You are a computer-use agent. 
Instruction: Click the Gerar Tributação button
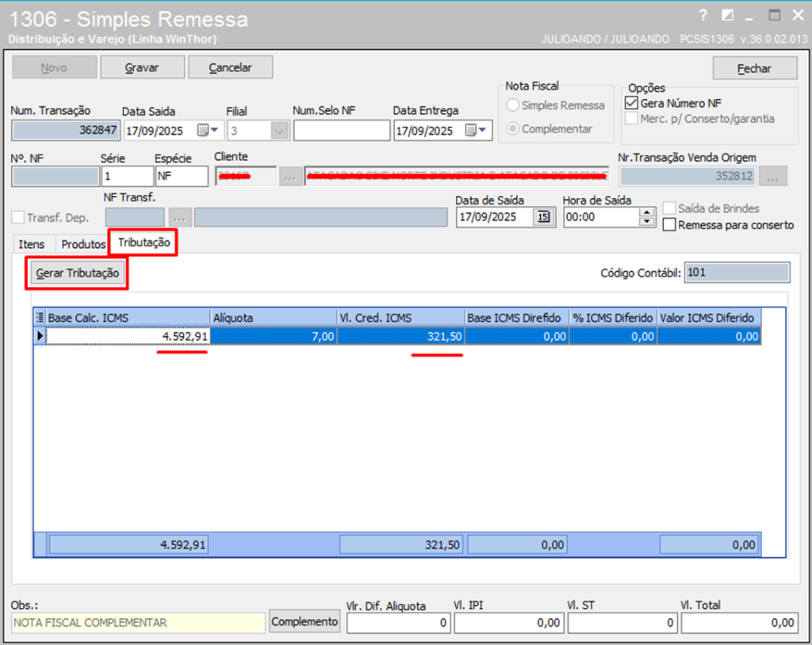click(x=77, y=273)
